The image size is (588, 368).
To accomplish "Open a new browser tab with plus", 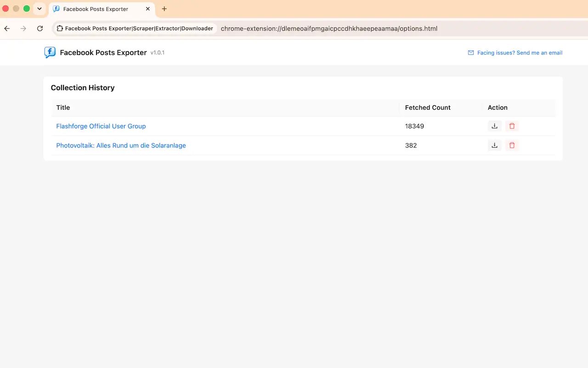I will [164, 9].
